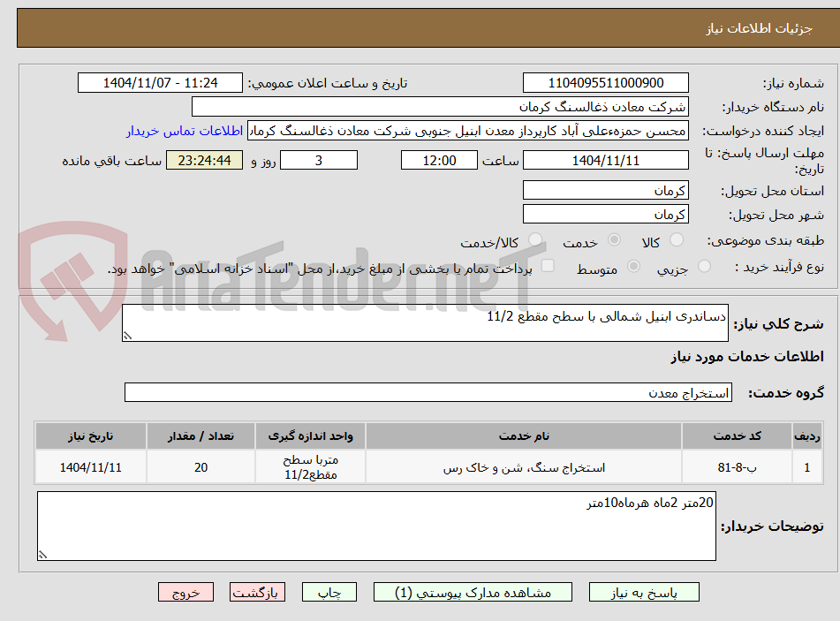Click the buyer organization name field
The width and height of the screenshot is (840, 621).
(440, 107)
